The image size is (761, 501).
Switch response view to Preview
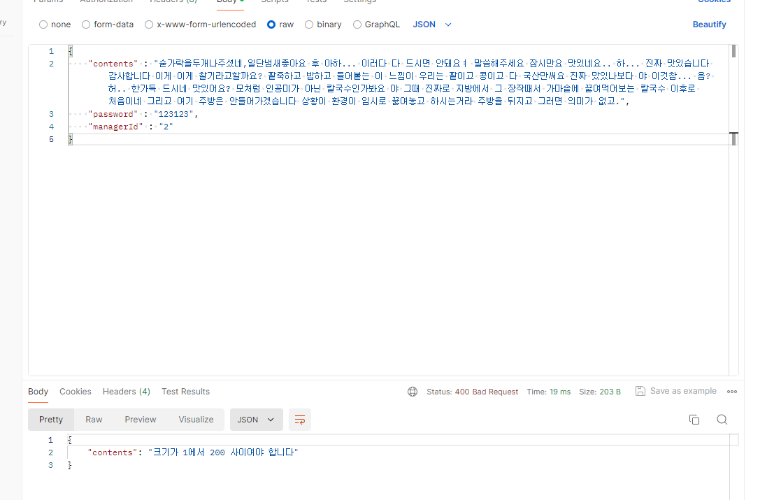[x=140, y=419]
